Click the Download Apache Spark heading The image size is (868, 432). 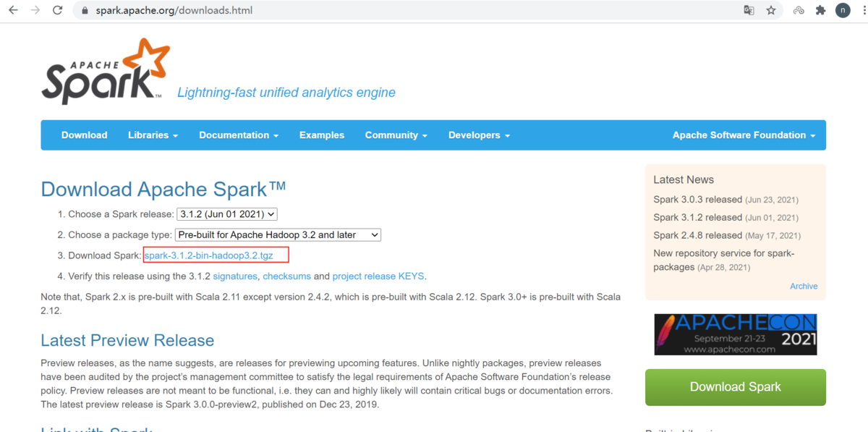tap(163, 190)
